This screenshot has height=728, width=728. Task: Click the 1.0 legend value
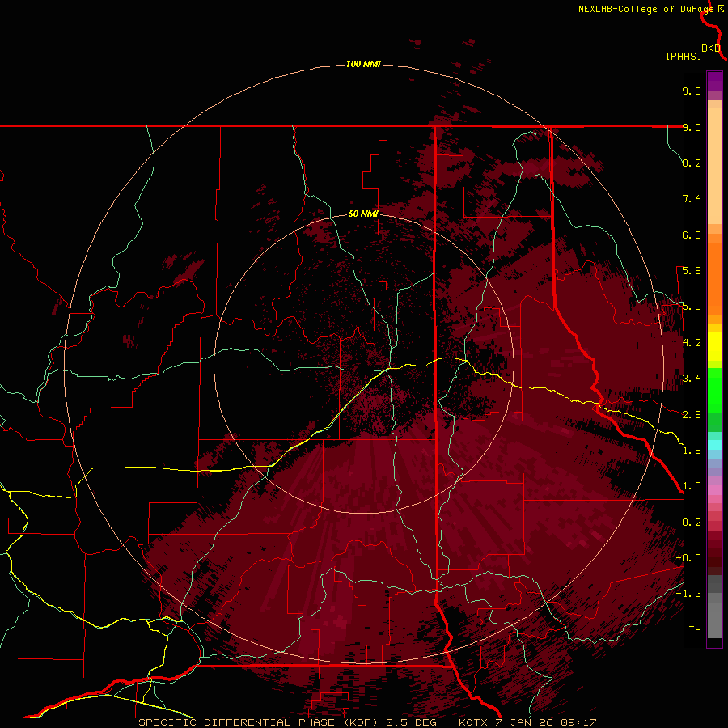(x=692, y=486)
